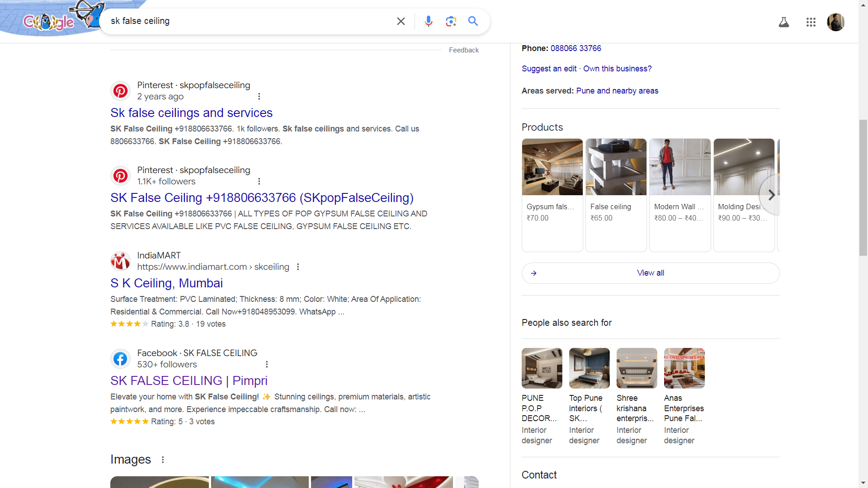Click 'Rating: 5 · 3 votes' text

pos(183,422)
